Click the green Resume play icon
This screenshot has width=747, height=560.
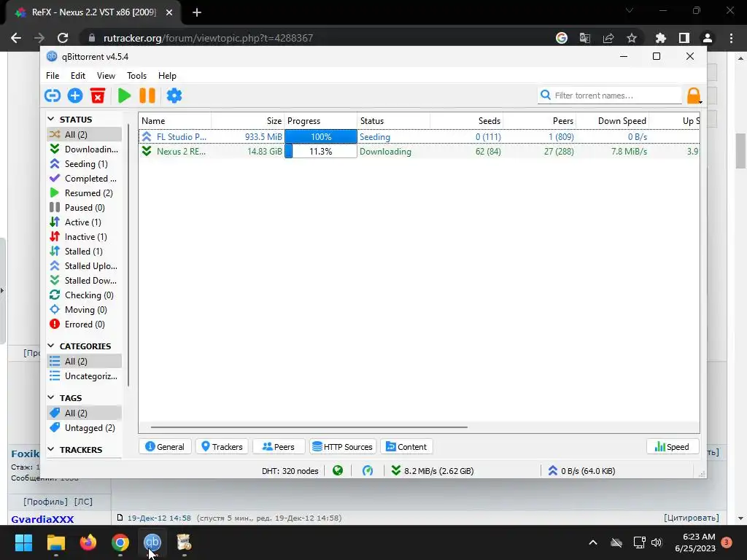(124, 96)
